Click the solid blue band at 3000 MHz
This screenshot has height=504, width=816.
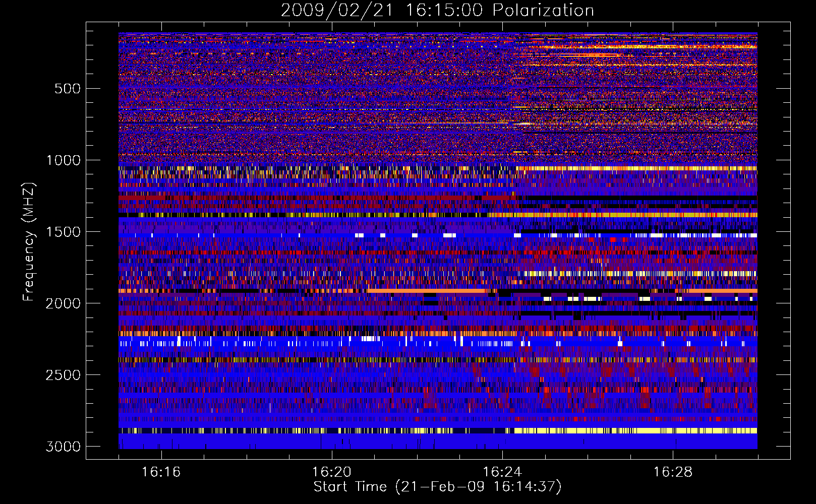438,442
